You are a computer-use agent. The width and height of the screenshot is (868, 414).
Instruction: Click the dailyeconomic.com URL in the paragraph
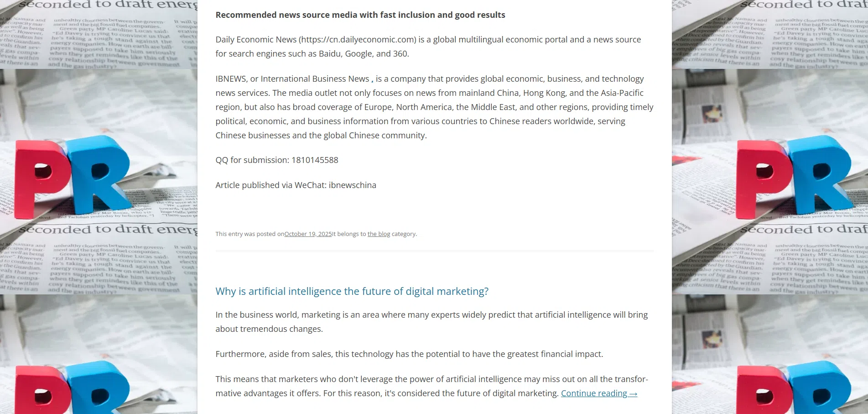(358, 40)
